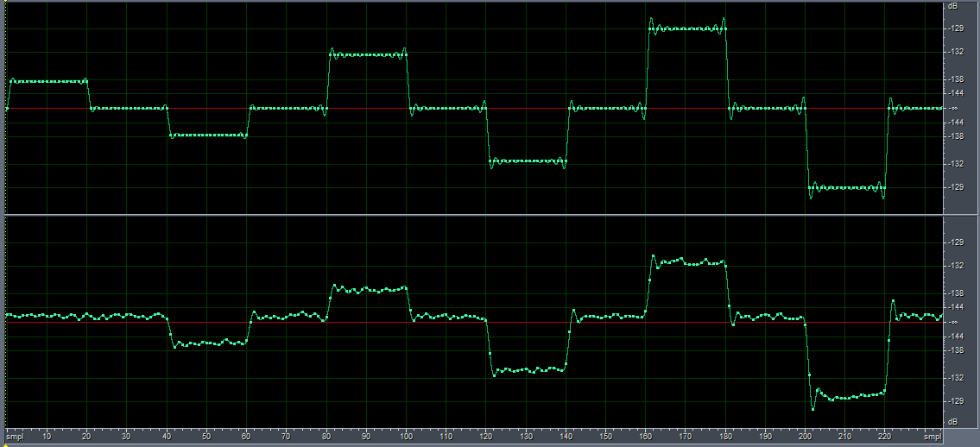This screenshot has height=447, width=980.
Task: Click the 30 mark on the sample ruler
Action: (x=126, y=437)
